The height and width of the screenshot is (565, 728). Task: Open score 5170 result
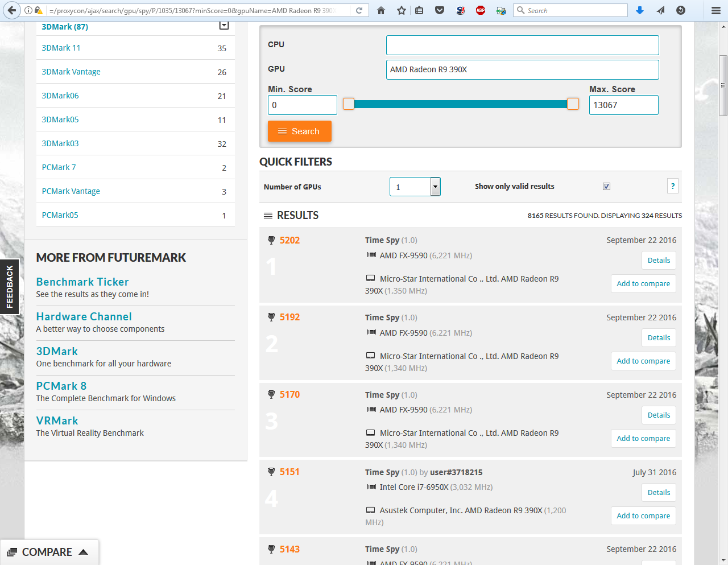pos(289,395)
